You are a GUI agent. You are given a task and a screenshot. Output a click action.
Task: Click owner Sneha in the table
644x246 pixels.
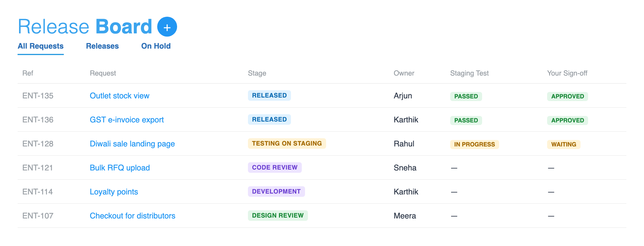[x=405, y=168]
